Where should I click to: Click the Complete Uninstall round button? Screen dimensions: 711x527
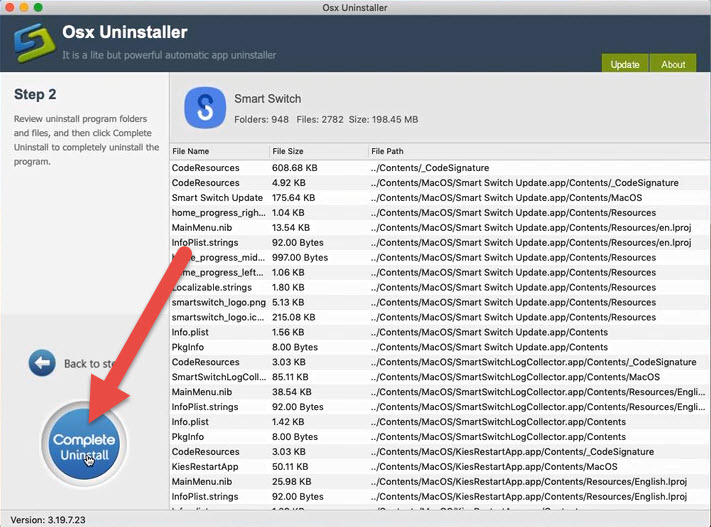pos(84,444)
